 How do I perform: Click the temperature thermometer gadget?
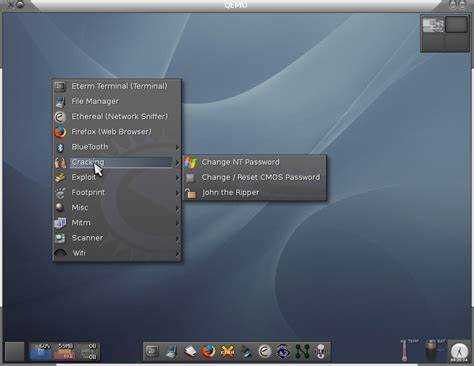pos(406,351)
